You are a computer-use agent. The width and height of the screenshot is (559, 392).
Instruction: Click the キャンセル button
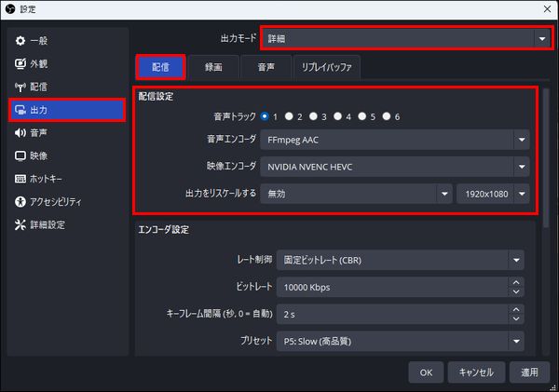476,372
